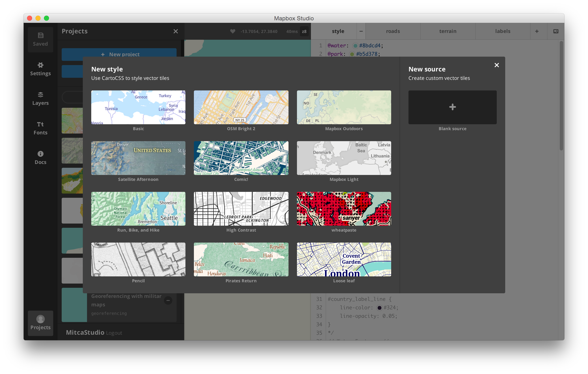The height and width of the screenshot is (374, 588).
Task: Collapse the Georeferencing with military maps project
Action: coord(168,300)
